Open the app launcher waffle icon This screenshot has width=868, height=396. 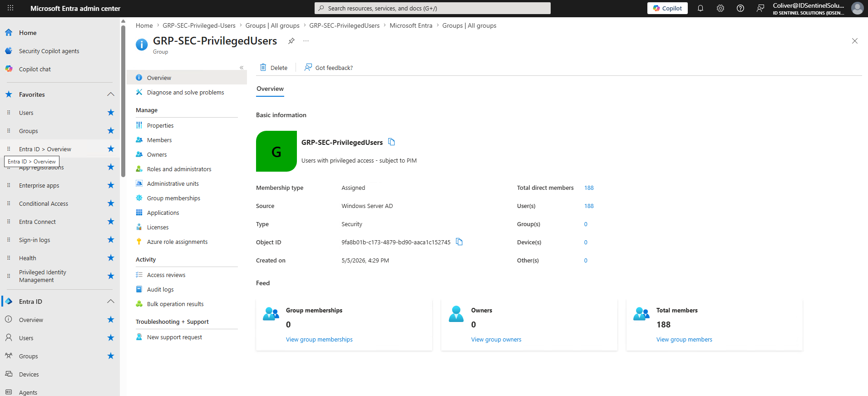point(10,8)
